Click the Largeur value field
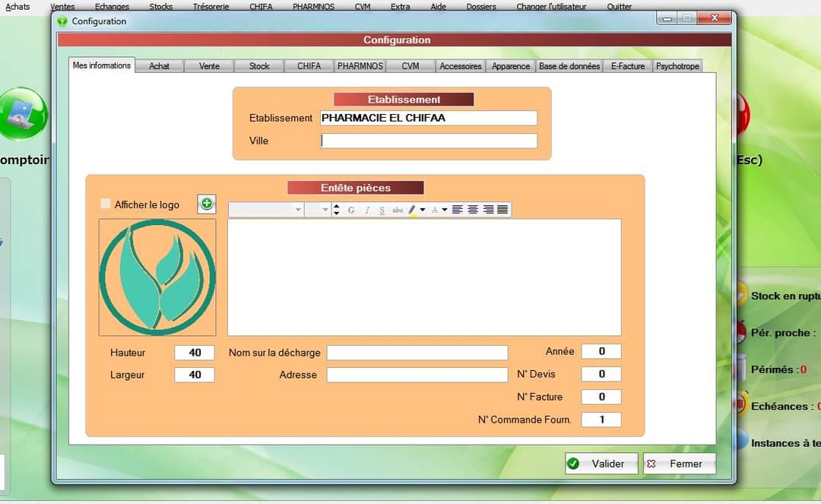This screenshot has height=504, width=821. [x=195, y=375]
